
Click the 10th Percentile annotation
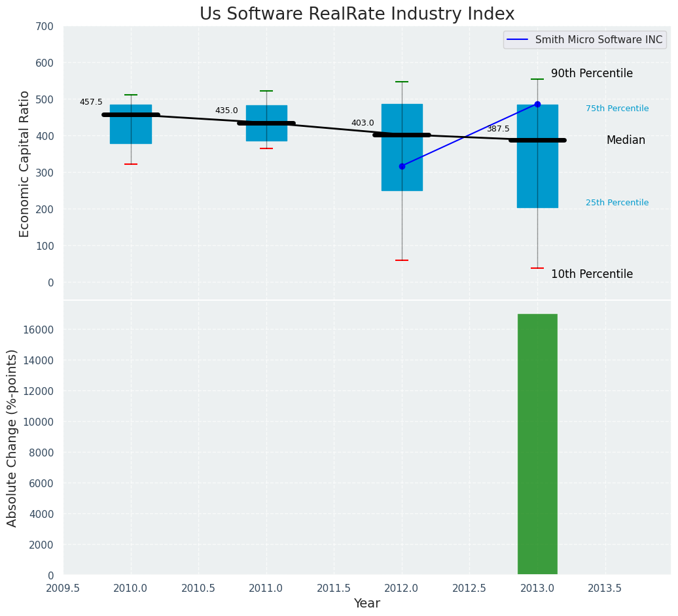pos(592,275)
